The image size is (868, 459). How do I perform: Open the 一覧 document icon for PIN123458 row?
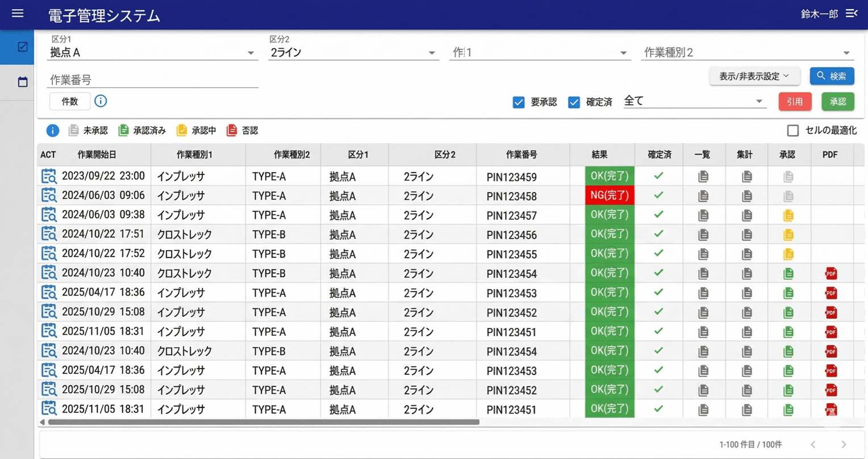coord(703,196)
